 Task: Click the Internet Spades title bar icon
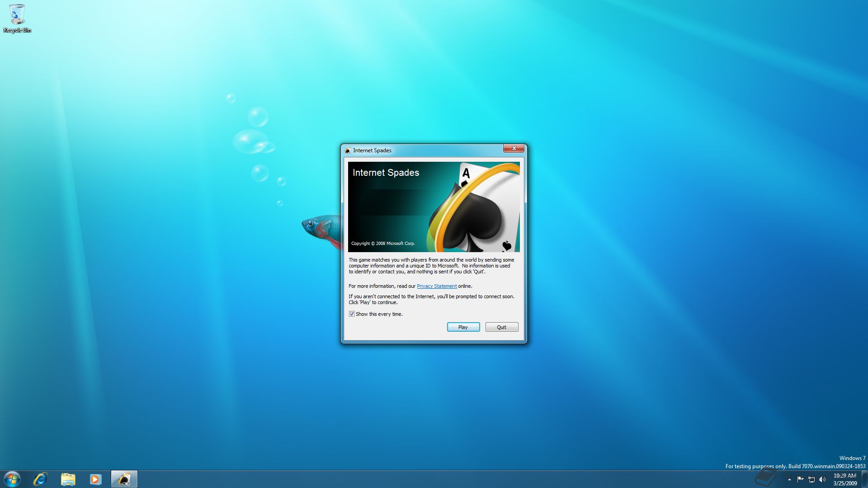pyautogui.click(x=347, y=150)
